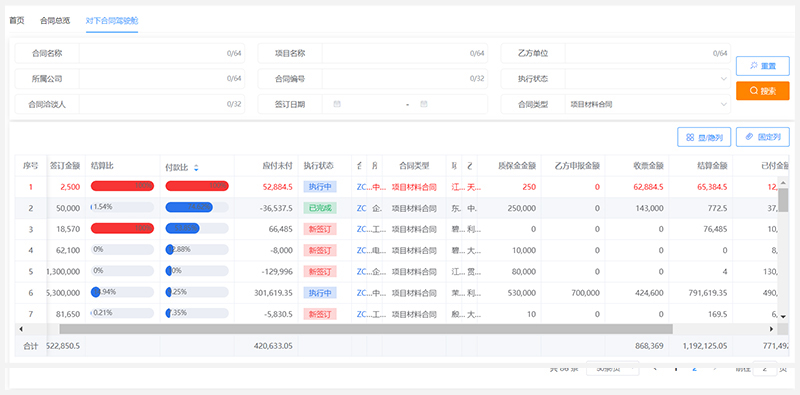This screenshot has width=800, height=395.
Task: Click the 执行中 status tag in row 6
Action: pyautogui.click(x=320, y=293)
